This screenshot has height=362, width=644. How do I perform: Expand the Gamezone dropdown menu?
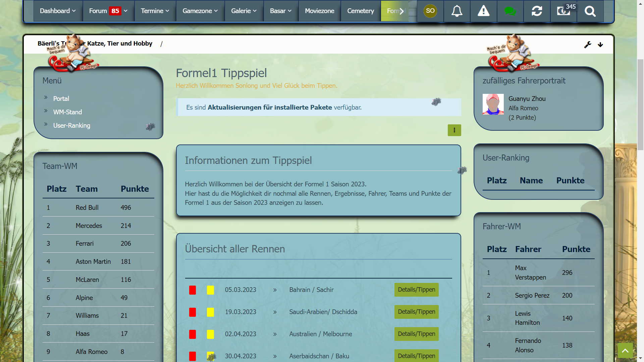tap(200, 11)
